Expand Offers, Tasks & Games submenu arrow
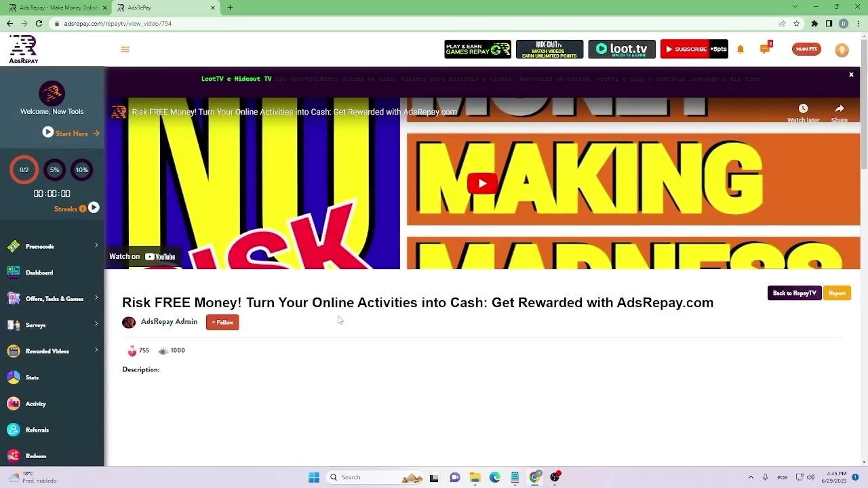The height and width of the screenshot is (488, 868). pos(96,298)
